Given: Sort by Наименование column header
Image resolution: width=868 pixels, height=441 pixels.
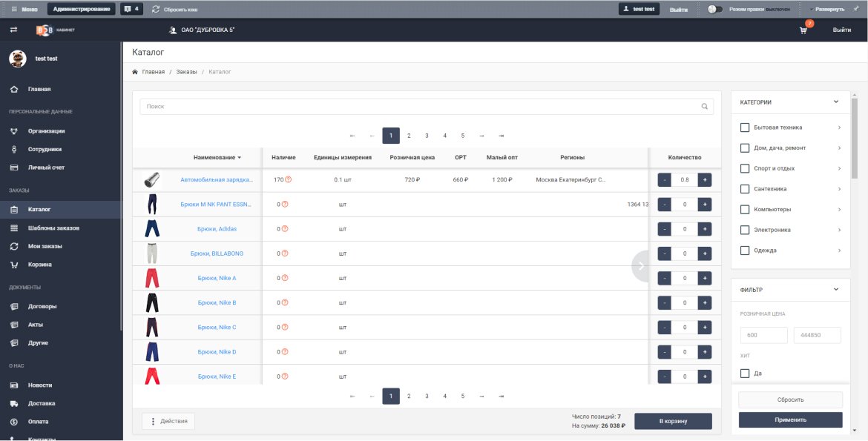Looking at the screenshot, I should pos(217,157).
